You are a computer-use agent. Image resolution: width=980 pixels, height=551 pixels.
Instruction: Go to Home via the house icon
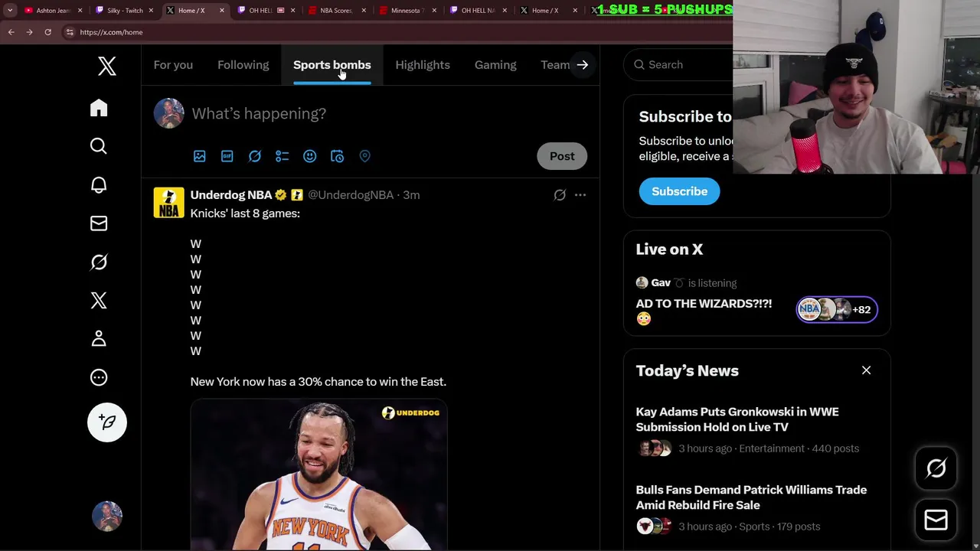[x=99, y=108]
